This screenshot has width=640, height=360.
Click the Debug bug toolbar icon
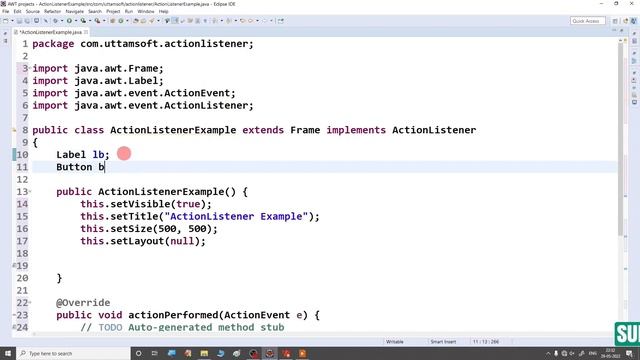tap(55, 21)
